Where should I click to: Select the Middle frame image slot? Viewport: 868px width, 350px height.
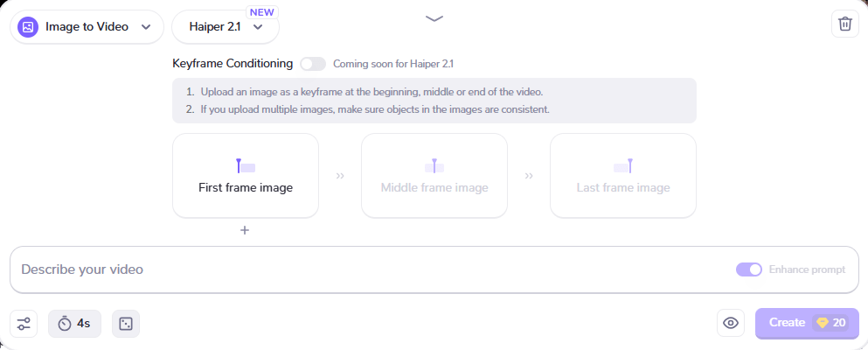[x=434, y=175]
